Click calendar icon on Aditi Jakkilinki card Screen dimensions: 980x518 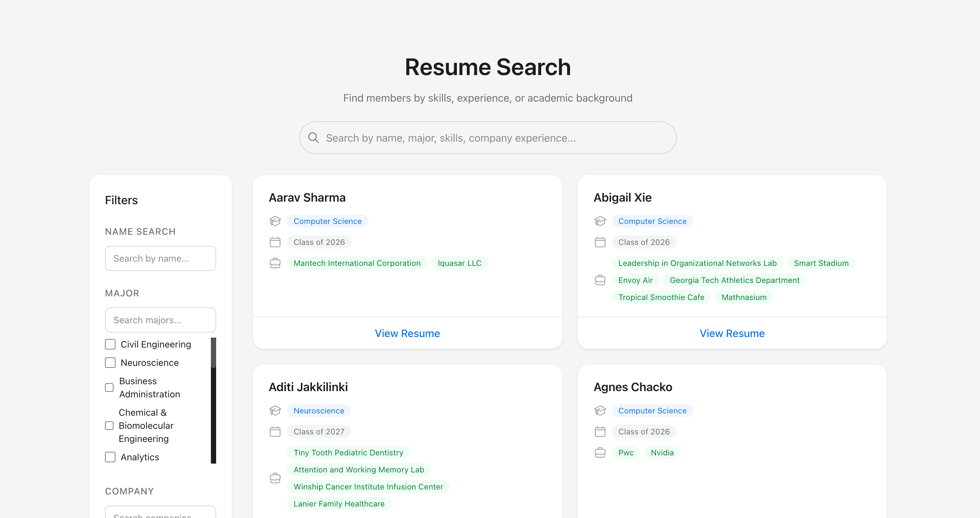click(x=275, y=432)
